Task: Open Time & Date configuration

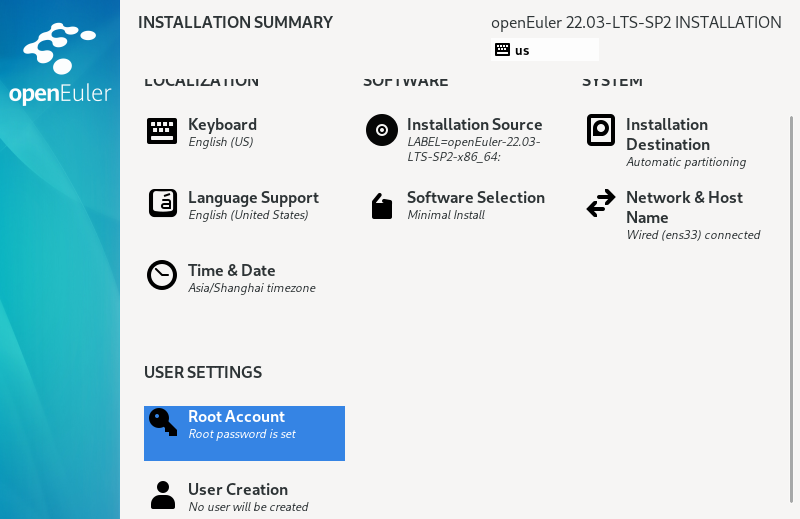Action: coord(231,271)
